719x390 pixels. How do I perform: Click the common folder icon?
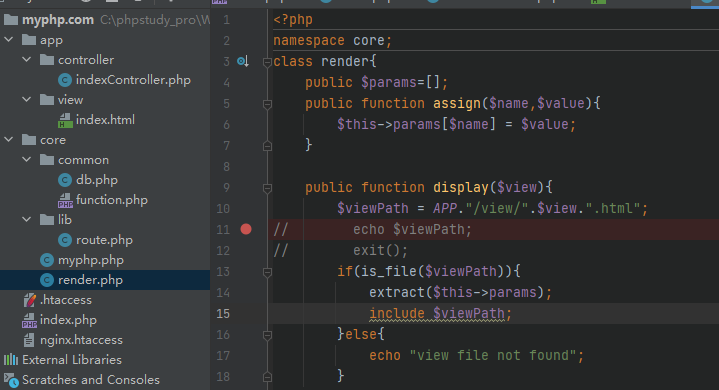click(x=47, y=159)
